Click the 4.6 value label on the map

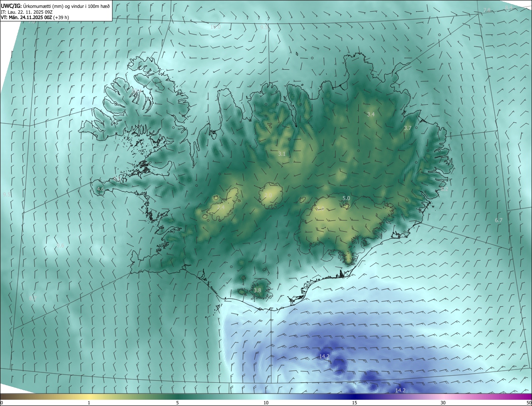101,189
